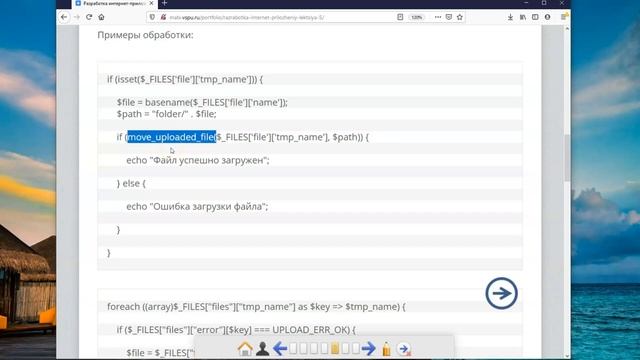
Task: Go to previous slide with blue left arrow
Action: coord(280,349)
